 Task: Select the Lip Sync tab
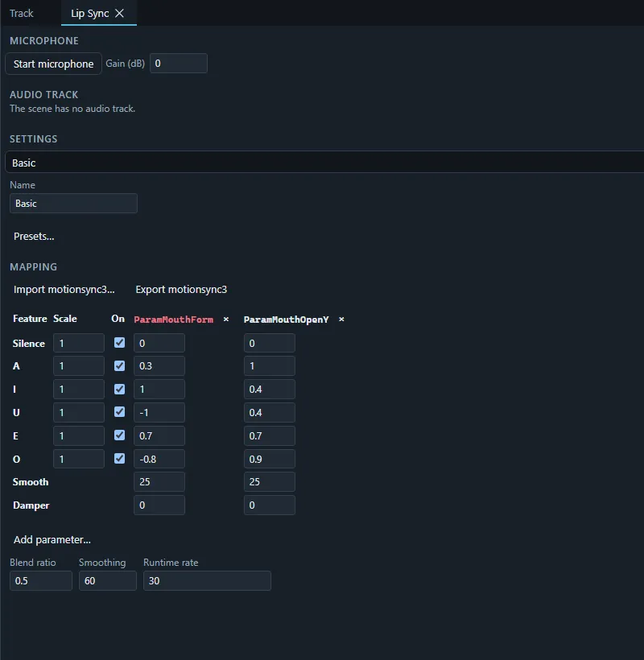pyautogui.click(x=89, y=14)
